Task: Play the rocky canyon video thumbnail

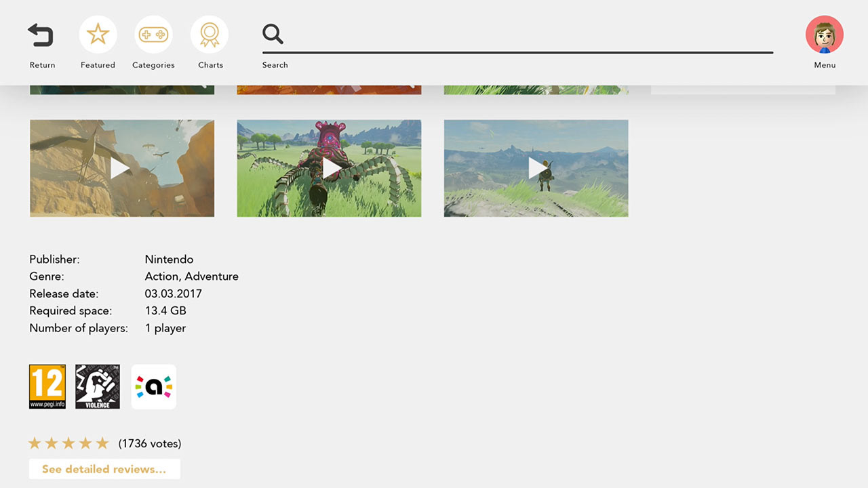Action: pyautogui.click(x=122, y=168)
